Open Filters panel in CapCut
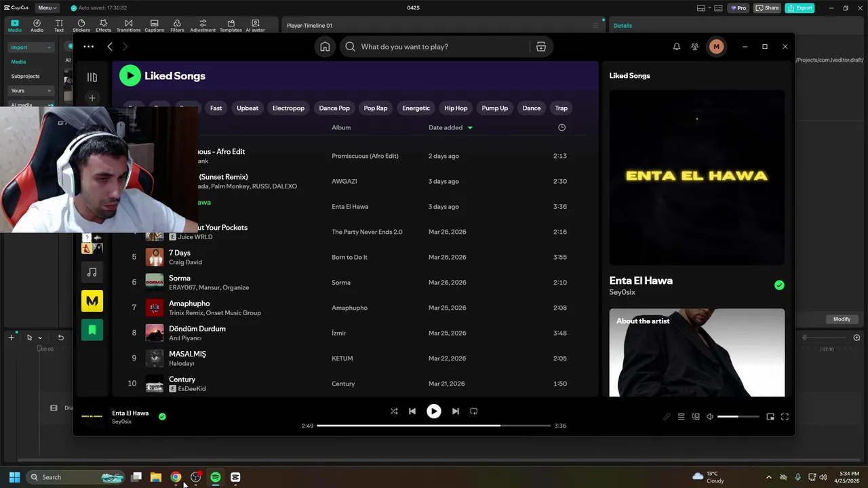Image resolution: width=868 pixels, height=488 pixels. 177,26
